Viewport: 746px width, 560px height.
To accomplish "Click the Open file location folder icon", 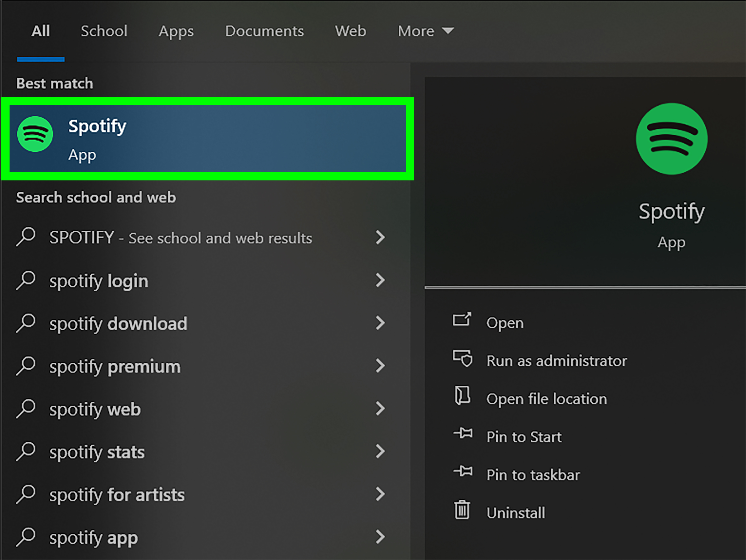I will pos(462,396).
